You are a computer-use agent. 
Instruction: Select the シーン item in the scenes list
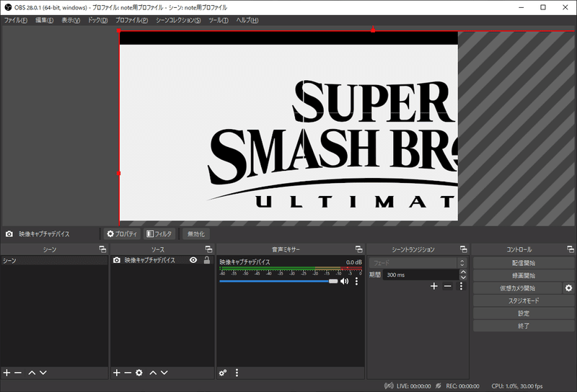pyautogui.click(x=54, y=261)
